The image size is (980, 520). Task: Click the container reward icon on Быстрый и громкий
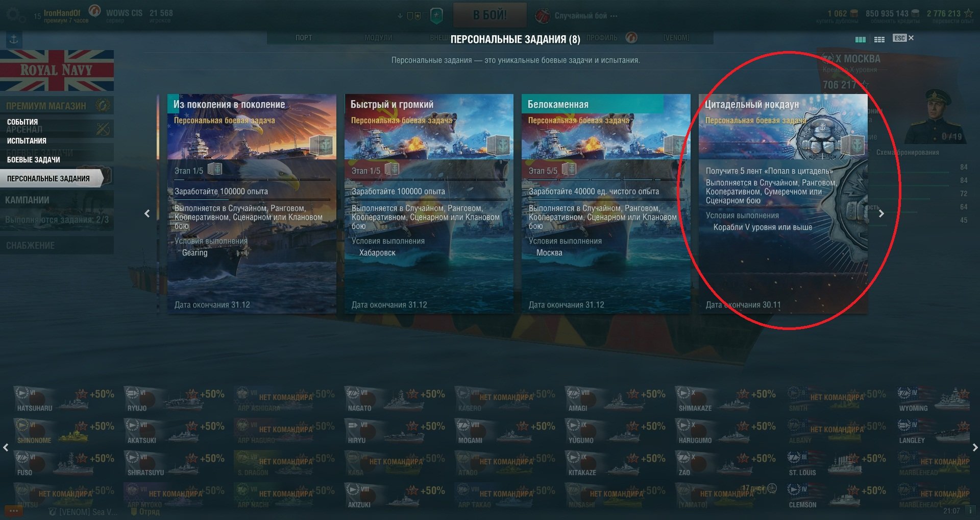coord(499,146)
